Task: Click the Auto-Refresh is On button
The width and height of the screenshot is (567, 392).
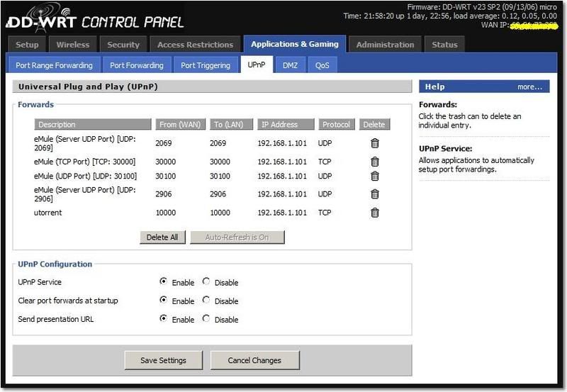Action: point(237,237)
